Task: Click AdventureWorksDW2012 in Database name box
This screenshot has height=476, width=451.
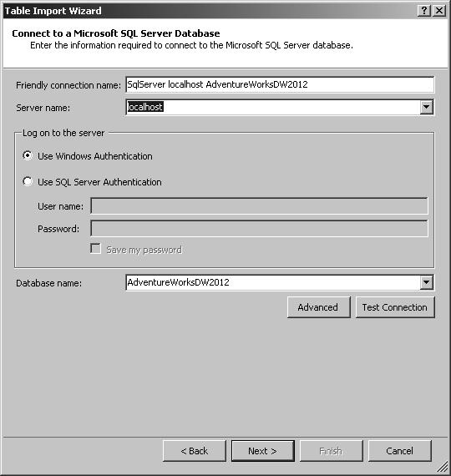Action: coord(178,282)
